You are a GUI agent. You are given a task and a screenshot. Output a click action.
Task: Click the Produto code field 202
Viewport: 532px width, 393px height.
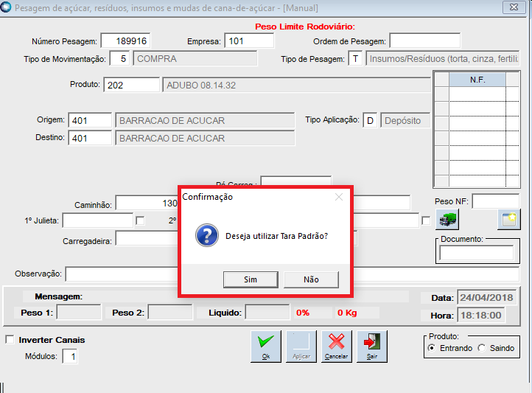pos(131,85)
